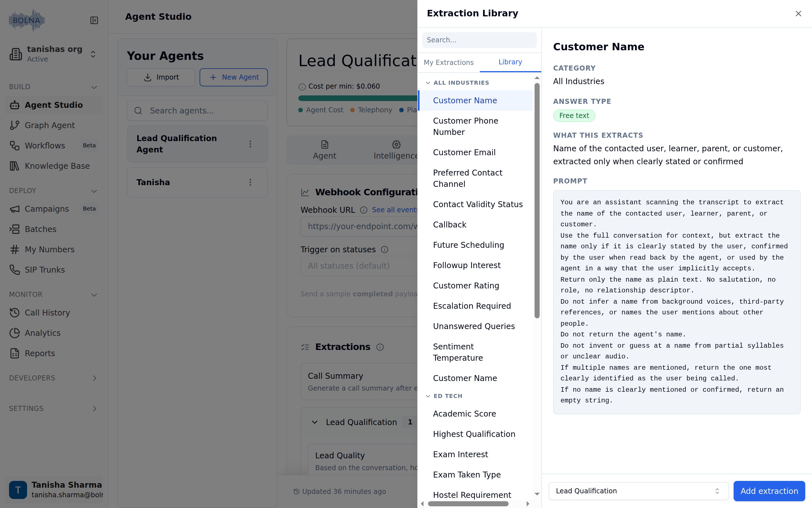Image resolution: width=812 pixels, height=508 pixels.
Task: Switch to My Extractions tab
Action: 449,62
